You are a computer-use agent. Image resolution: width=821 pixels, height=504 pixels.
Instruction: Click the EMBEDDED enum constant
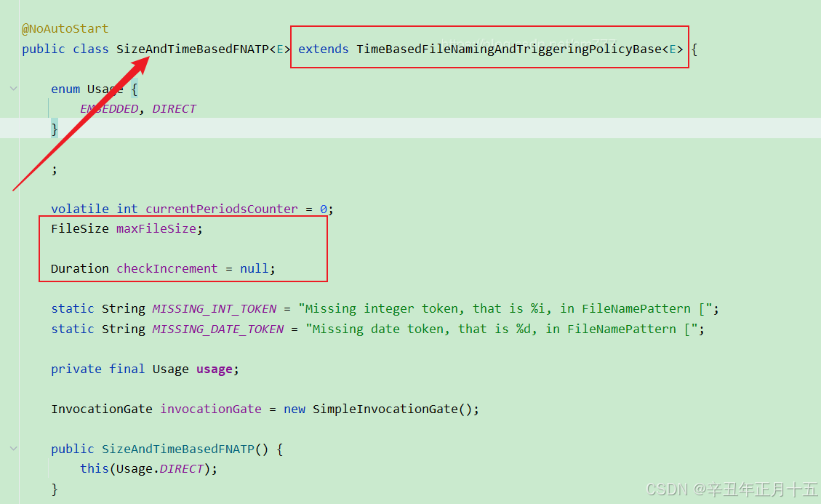109,109
